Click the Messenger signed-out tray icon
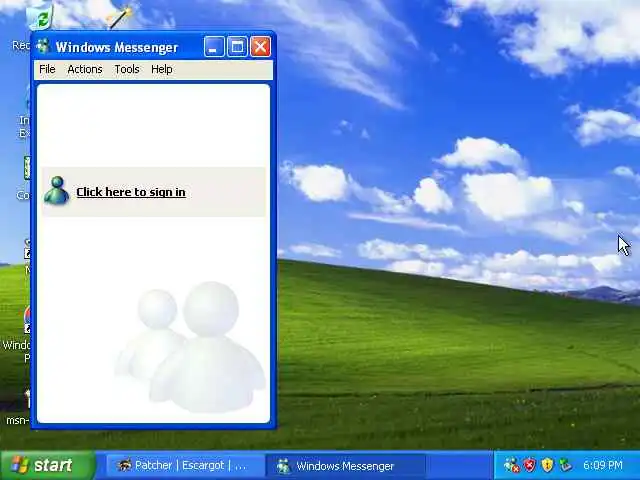Screen dimensions: 640x480 pos(511,465)
